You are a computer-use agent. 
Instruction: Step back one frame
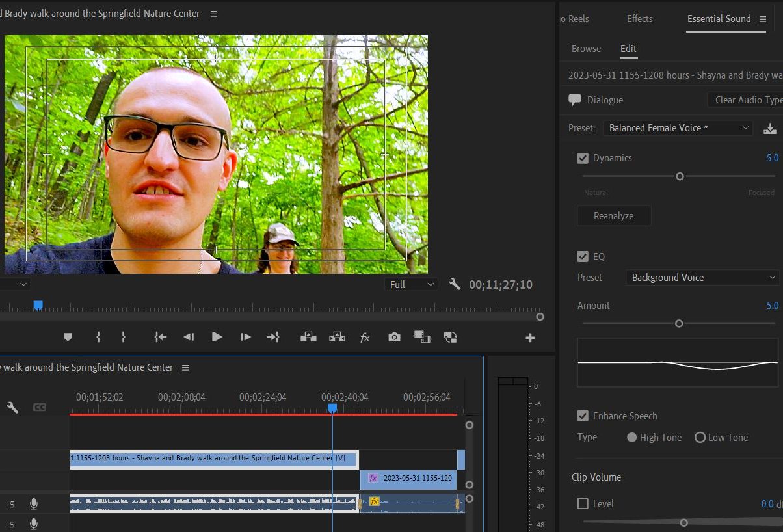[189, 337]
